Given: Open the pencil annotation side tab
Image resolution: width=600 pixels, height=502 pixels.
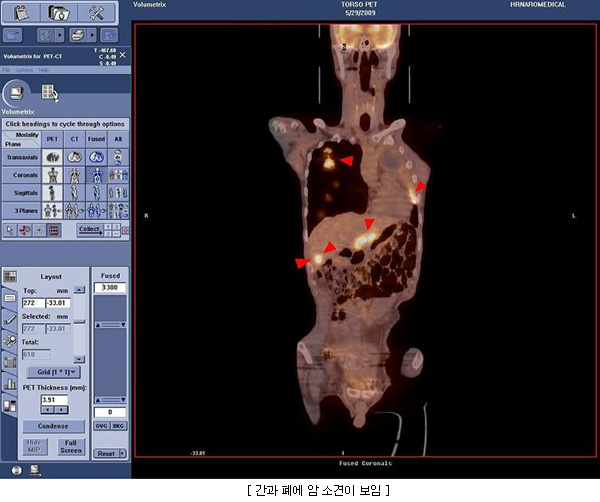Looking at the screenshot, I should 9,318.
